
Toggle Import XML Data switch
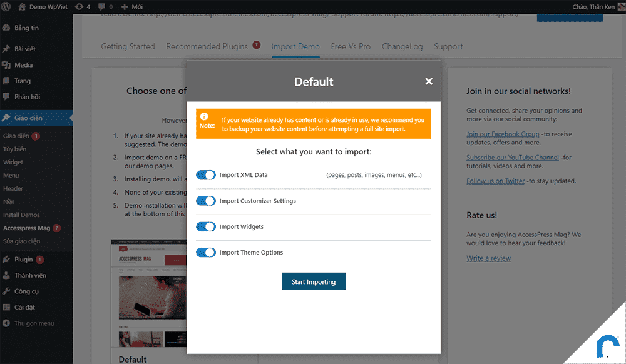[x=205, y=174]
